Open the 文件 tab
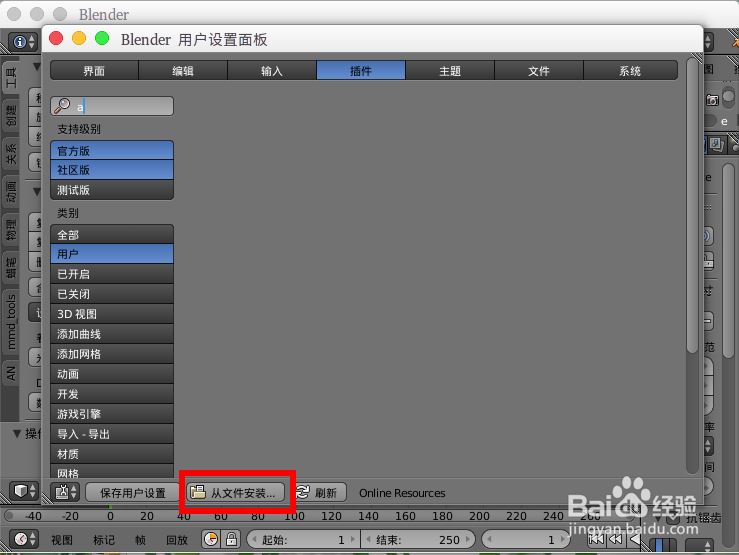Screen dimensions: 739x555 point(539,71)
